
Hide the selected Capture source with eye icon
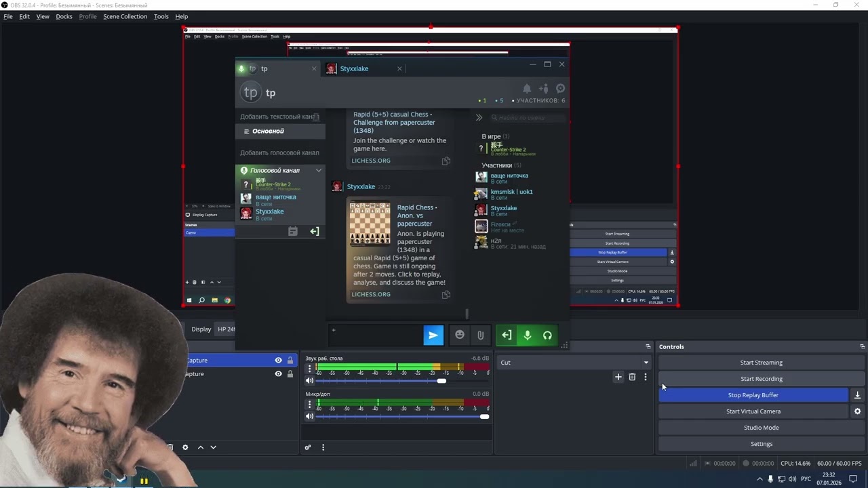(278, 361)
